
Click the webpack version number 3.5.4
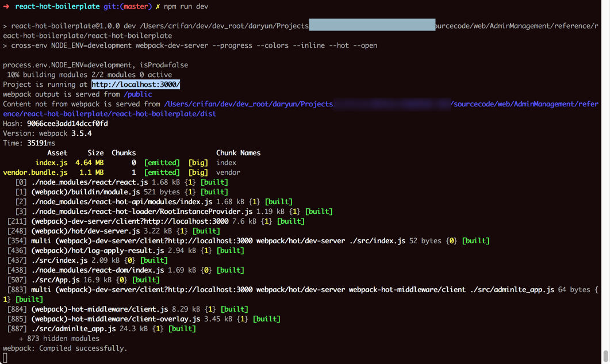[x=81, y=133]
